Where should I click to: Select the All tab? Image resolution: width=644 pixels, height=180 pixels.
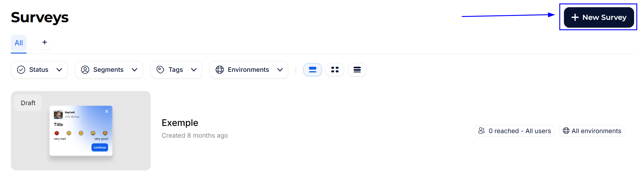(19, 43)
